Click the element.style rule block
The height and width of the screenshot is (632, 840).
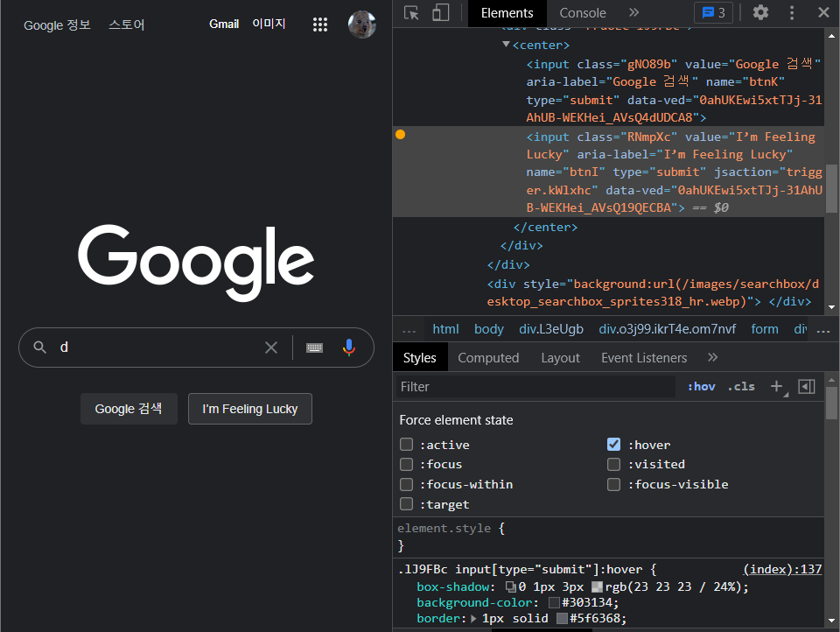[x=609, y=537]
